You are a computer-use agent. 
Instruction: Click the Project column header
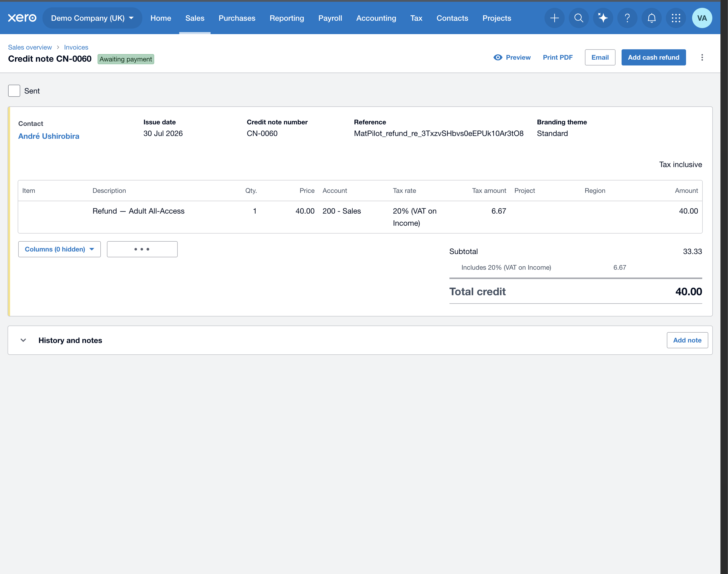pyautogui.click(x=524, y=191)
